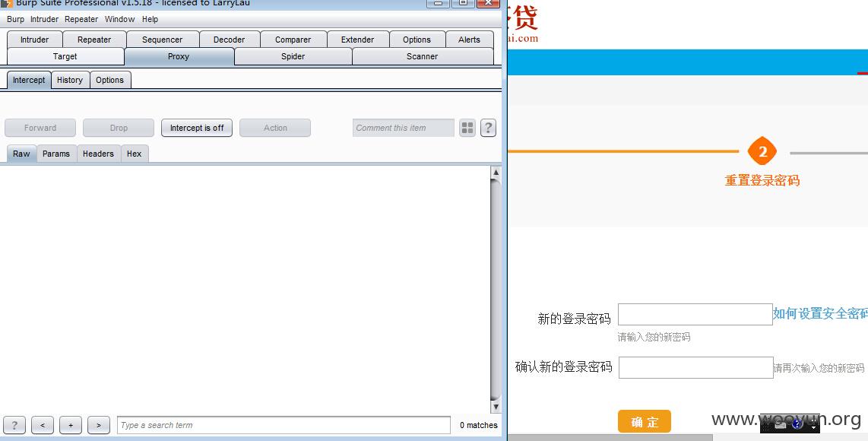Switch to the Sequencer tab
868x441 pixels.
tap(162, 40)
